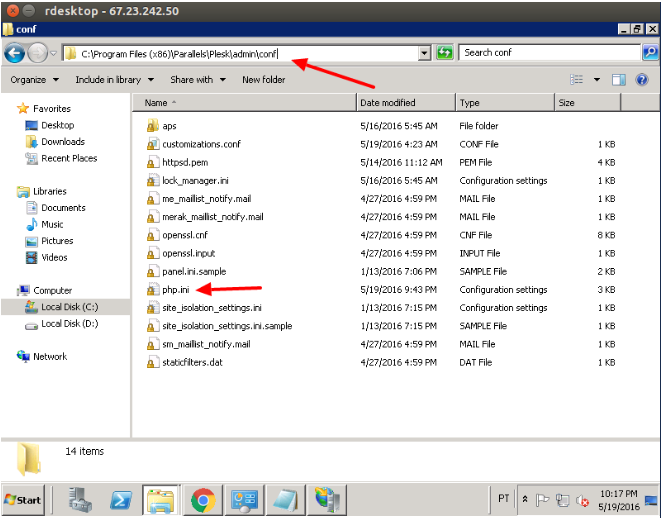Viewport: 662px width, 518px height.
Task: Click the Search conf input box
Action: point(550,53)
